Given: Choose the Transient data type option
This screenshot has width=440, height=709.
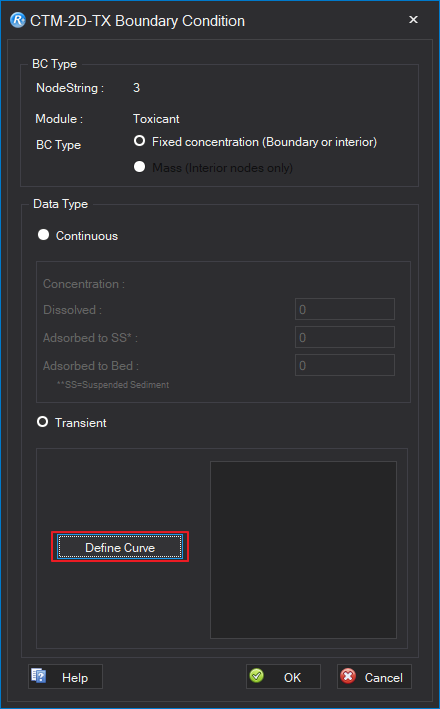Looking at the screenshot, I should coord(43,422).
